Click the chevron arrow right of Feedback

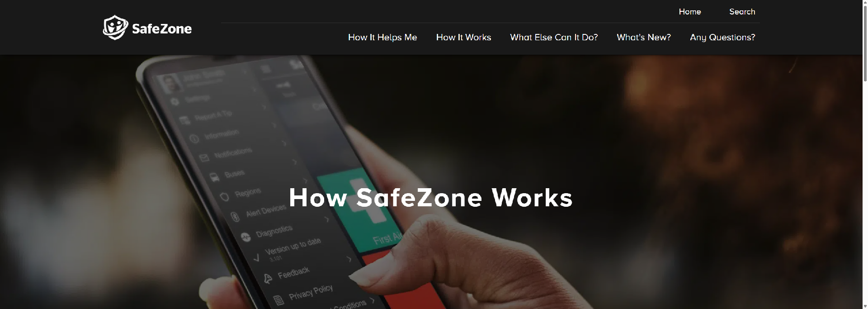(349, 259)
